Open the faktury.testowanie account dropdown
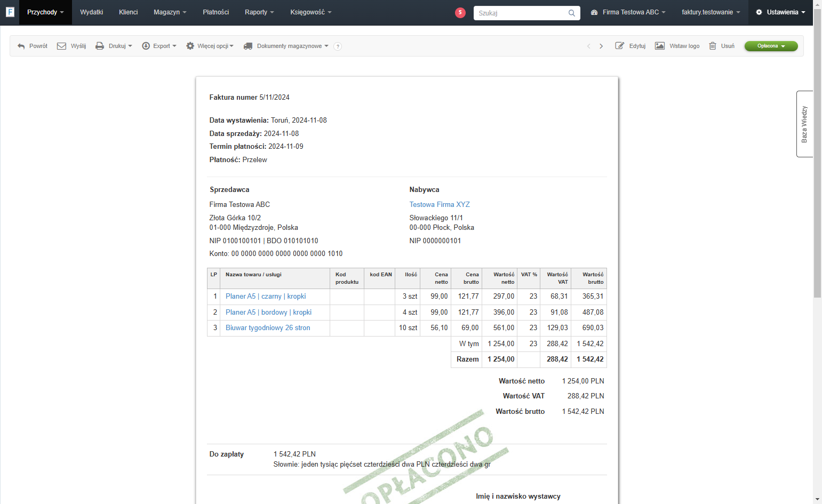Screen dimensions: 822x504 tap(711, 12)
